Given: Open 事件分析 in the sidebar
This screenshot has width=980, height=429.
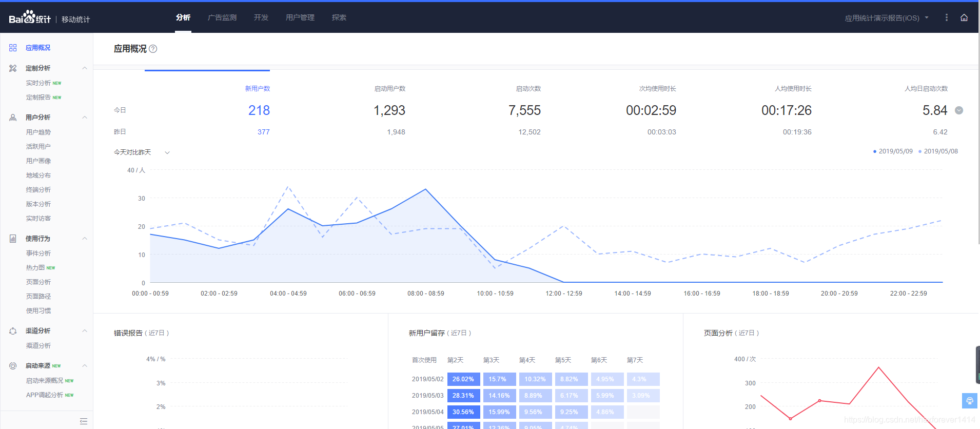Looking at the screenshot, I should point(38,254).
